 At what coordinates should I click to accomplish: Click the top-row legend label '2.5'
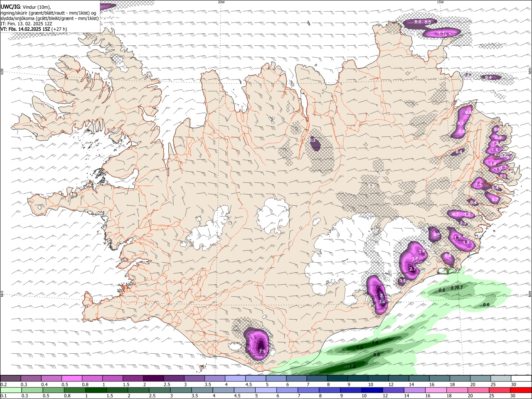click(x=167, y=384)
